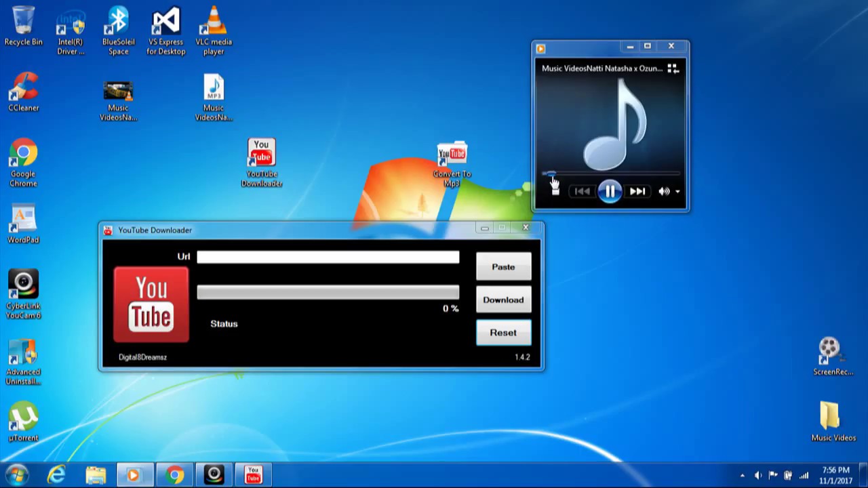
Task: Select the CyberLink YouCam 6 desktop icon
Action: click(x=23, y=295)
